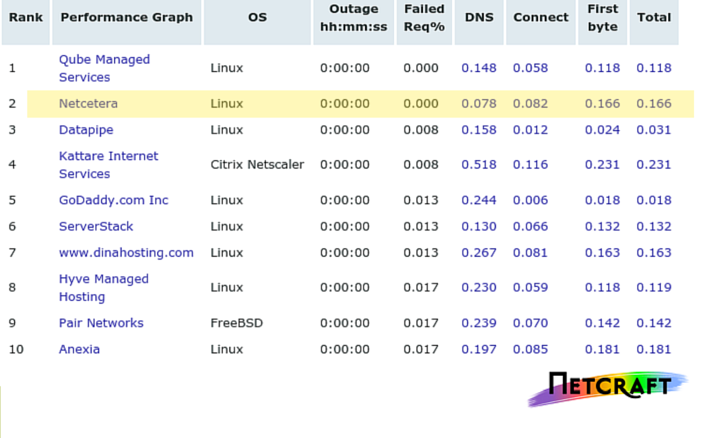Image resolution: width=720 pixels, height=438 pixels.
Task: Open Anexia's DNS value 0.197
Action: (x=479, y=349)
